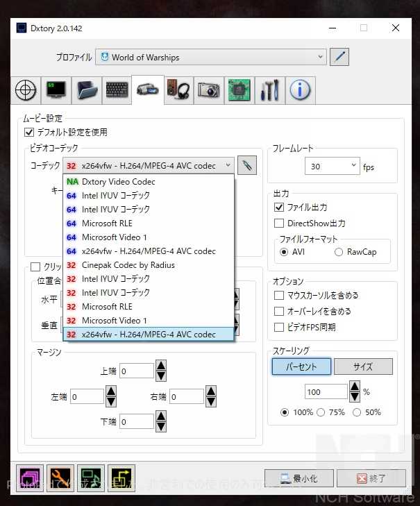Viewport: 420px width, 506px height.
Task: Open the target crosshair tab
Action: pos(26,90)
